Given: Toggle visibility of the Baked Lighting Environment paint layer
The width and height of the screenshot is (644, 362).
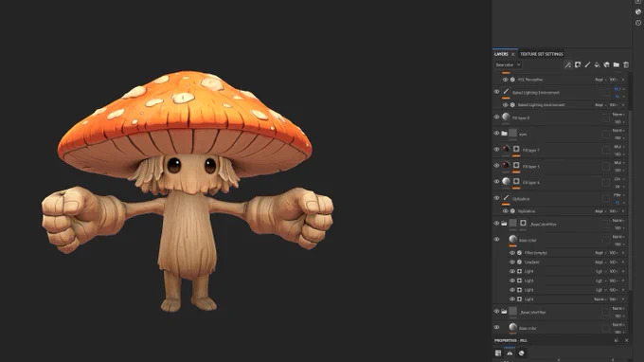Looking at the screenshot, I should point(496,92).
